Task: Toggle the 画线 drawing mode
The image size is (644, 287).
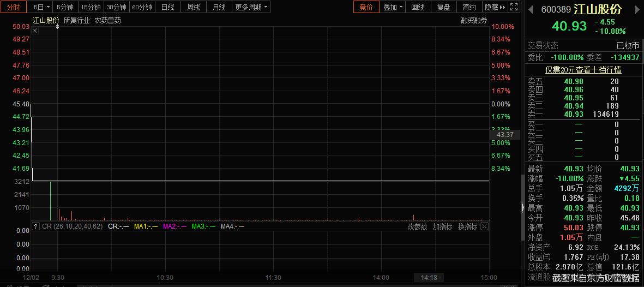Action: pyautogui.click(x=418, y=7)
